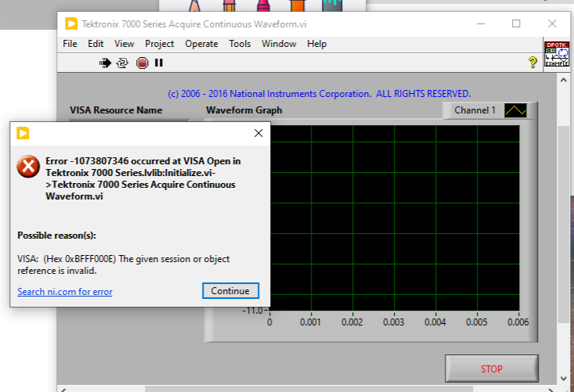Screen dimensions: 574x392
Task: Click the LabVIEW icon in the error dialog
Action: coord(23,133)
